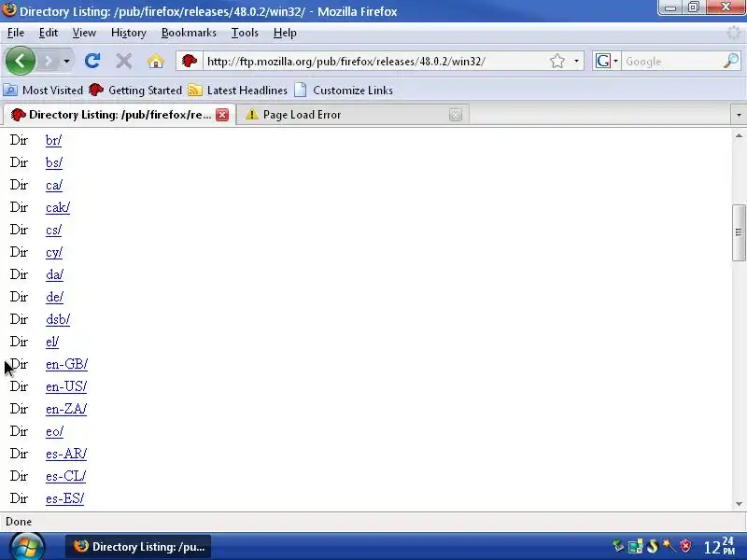The height and width of the screenshot is (560, 747).
Task: Click the warning icon on error tab
Action: tap(251, 114)
